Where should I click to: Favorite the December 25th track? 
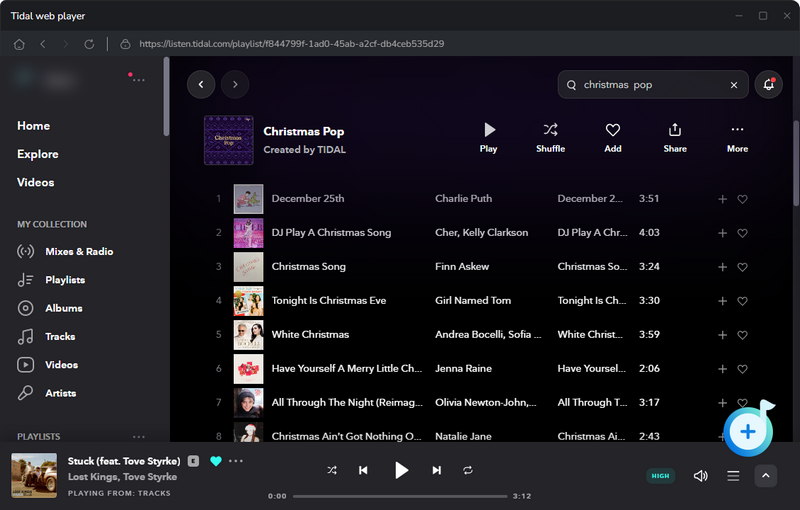coord(742,199)
